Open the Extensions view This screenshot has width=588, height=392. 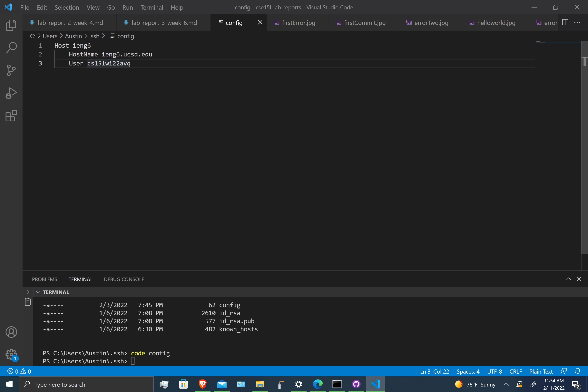pyautogui.click(x=11, y=116)
